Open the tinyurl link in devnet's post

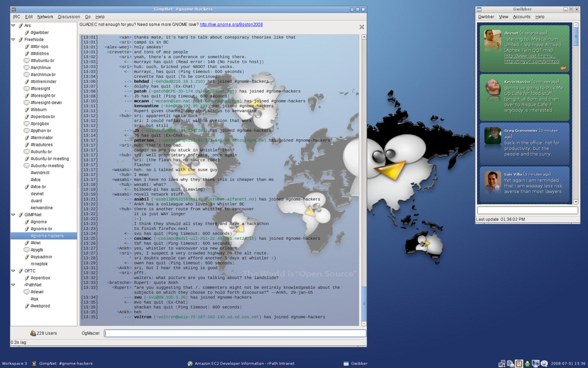tap(532, 62)
